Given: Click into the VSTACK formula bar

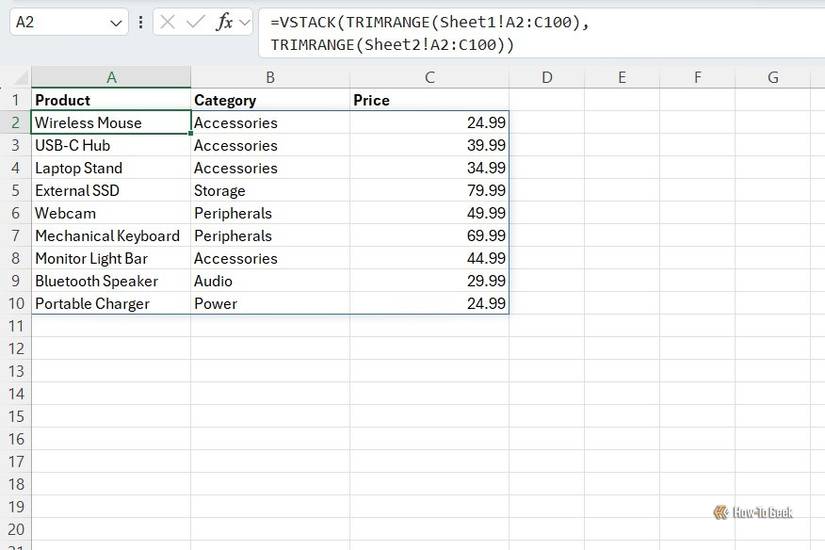Looking at the screenshot, I should tap(542, 33).
